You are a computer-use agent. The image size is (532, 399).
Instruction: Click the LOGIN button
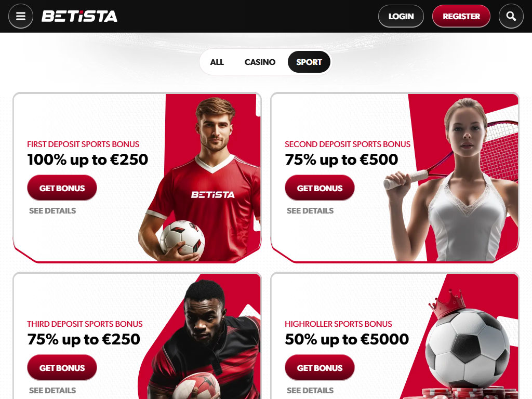click(401, 16)
